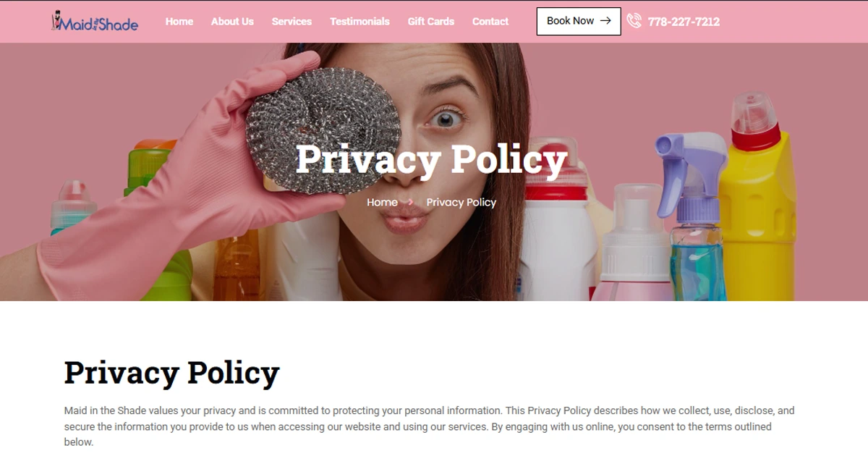Screen dimensions: 868x456
Task: Click the steel wool scrubber in banner
Action: [x=323, y=130]
